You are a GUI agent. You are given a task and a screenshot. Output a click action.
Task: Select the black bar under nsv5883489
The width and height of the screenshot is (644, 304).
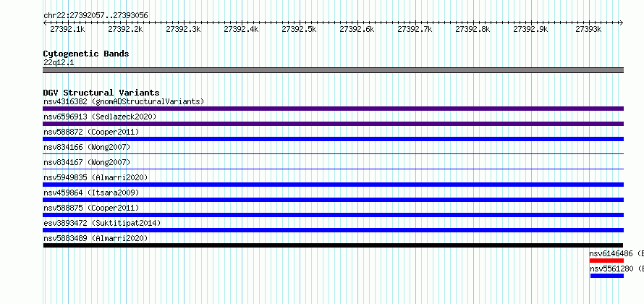(x=333, y=245)
